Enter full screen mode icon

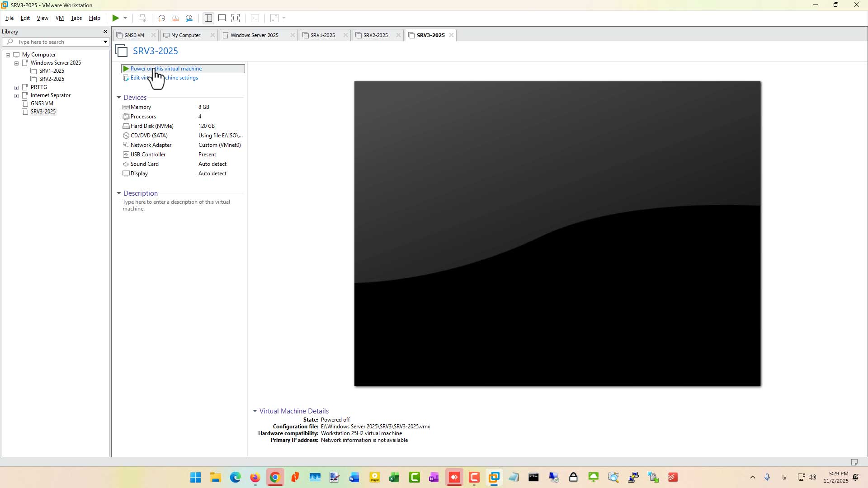point(236,18)
